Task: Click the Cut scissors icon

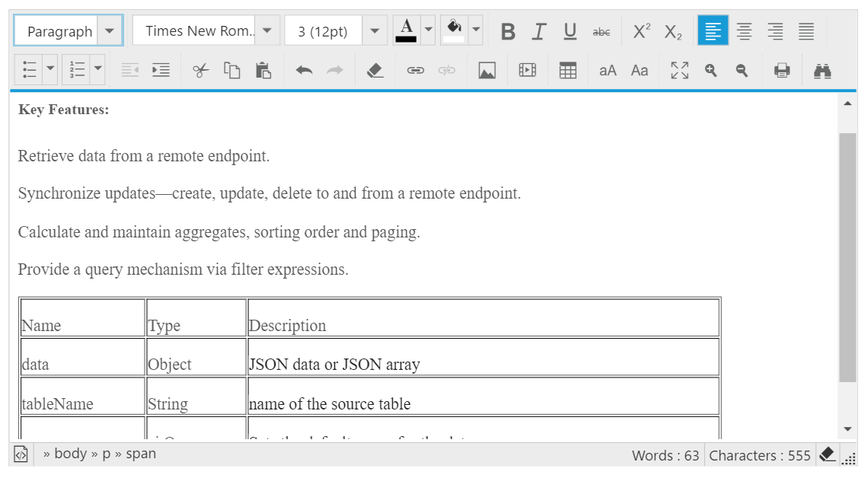Action: [200, 71]
